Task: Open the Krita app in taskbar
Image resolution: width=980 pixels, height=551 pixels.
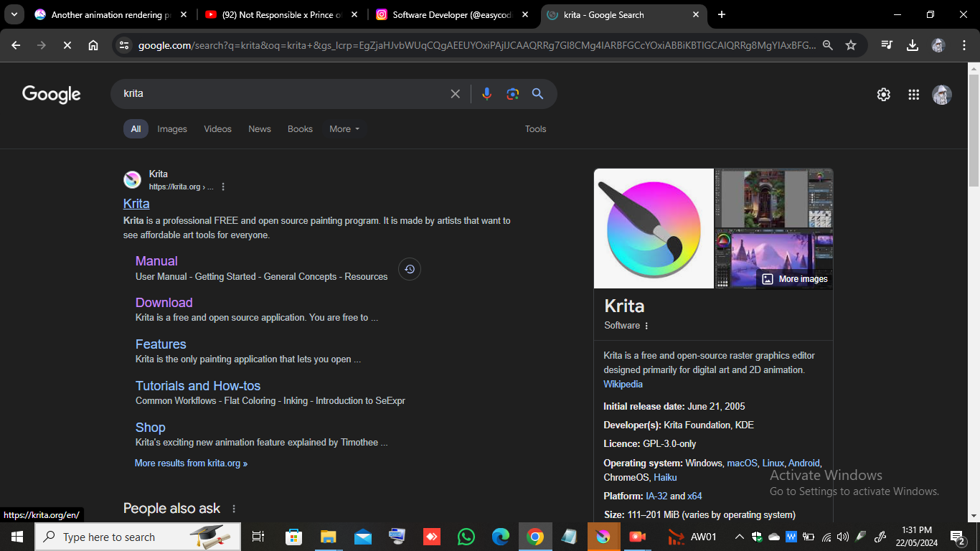Action: pos(604,537)
